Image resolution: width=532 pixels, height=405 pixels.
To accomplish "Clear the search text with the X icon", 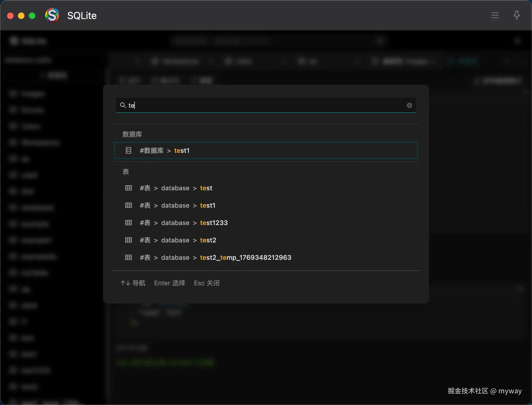I will [409, 105].
